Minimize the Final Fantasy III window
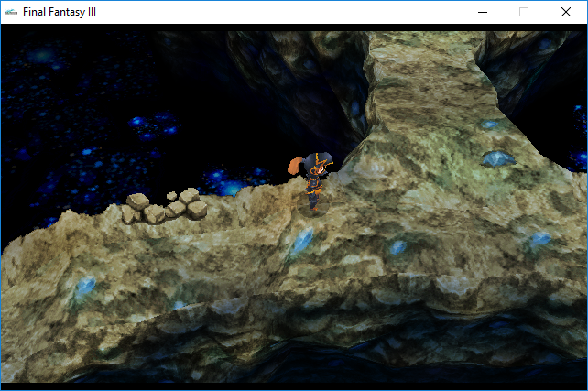 coord(483,12)
